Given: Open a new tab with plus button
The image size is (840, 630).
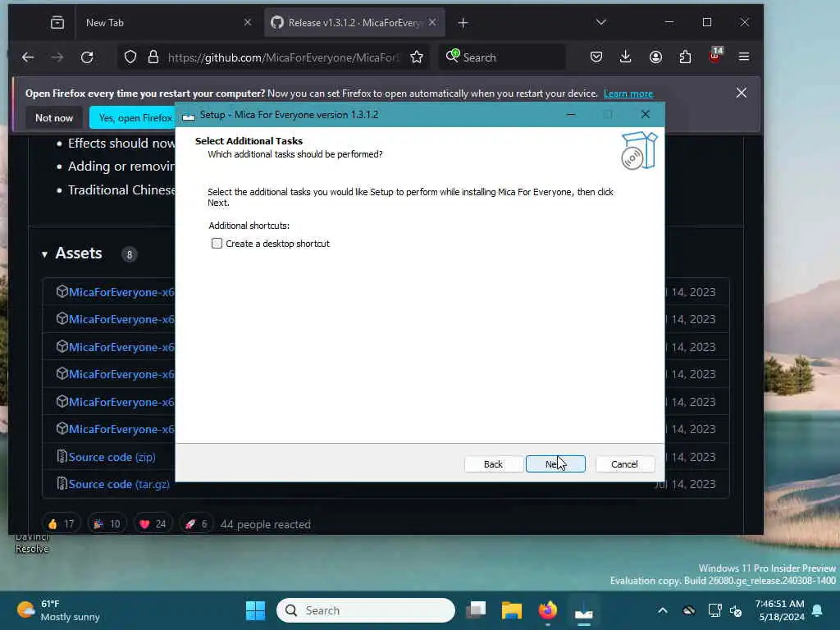Looking at the screenshot, I should click(x=463, y=22).
